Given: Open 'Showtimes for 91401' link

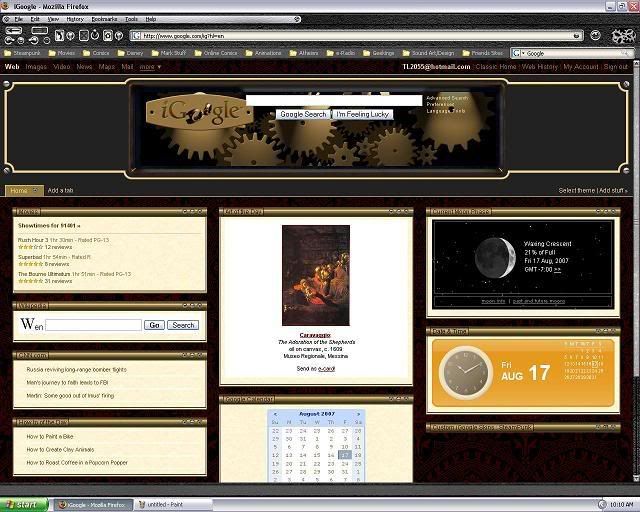Looking at the screenshot, I should coord(49,225).
